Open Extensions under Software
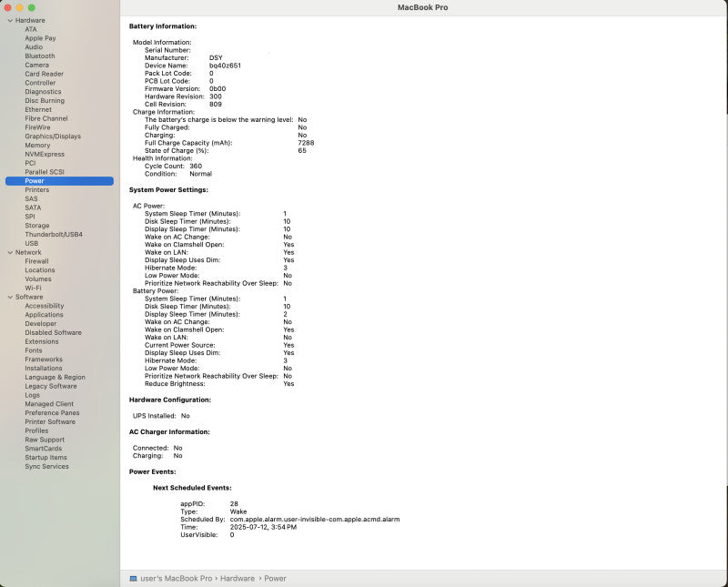 pyautogui.click(x=42, y=341)
